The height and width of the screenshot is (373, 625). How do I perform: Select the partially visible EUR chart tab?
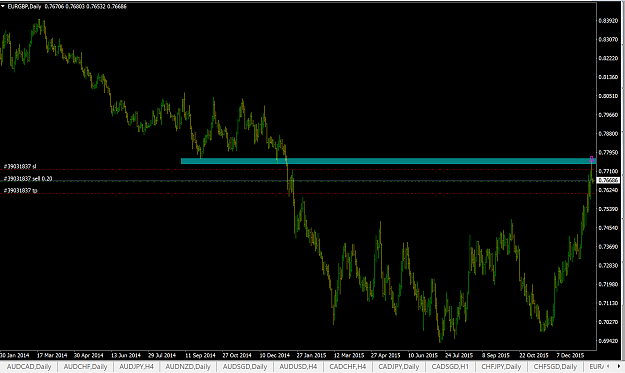[x=596, y=367]
